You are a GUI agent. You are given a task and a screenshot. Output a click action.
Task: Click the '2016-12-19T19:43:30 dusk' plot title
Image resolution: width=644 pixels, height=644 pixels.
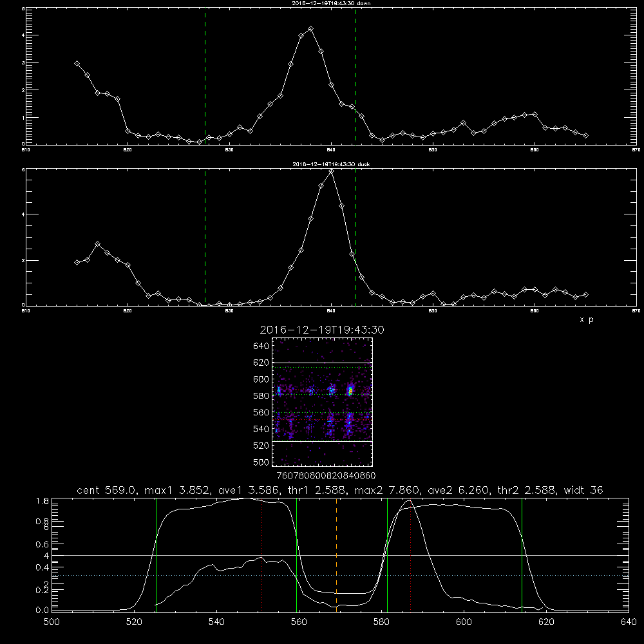(x=331, y=164)
